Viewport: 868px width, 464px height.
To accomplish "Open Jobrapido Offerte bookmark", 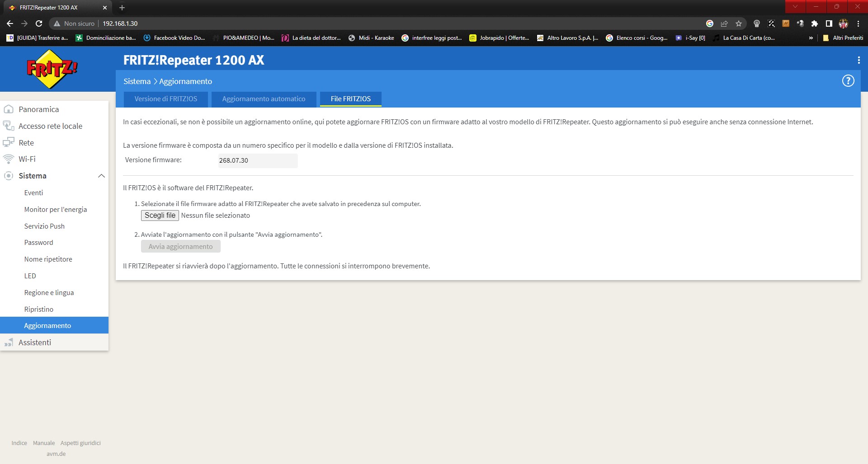I will pos(500,38).
